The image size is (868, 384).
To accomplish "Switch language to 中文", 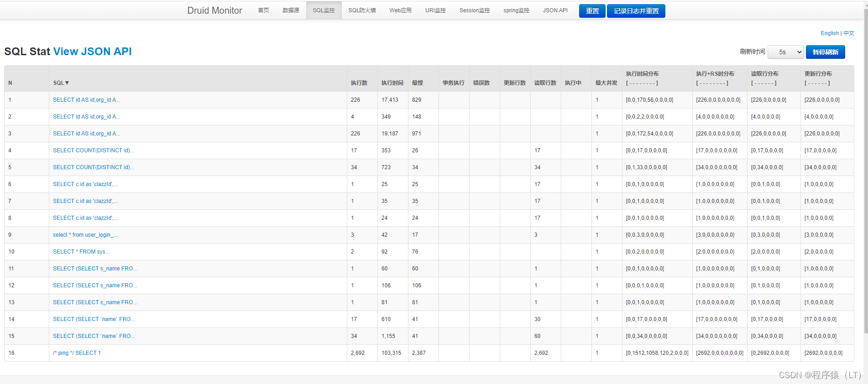I will click(849, 33).
